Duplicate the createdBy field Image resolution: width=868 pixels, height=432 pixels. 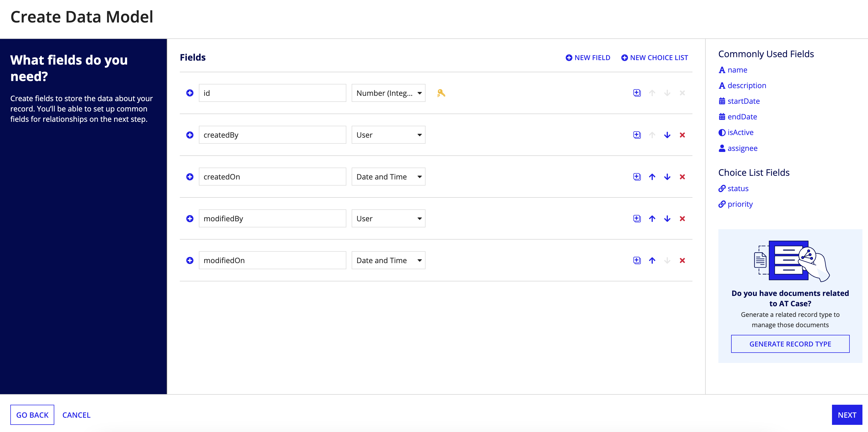[637, 135]
